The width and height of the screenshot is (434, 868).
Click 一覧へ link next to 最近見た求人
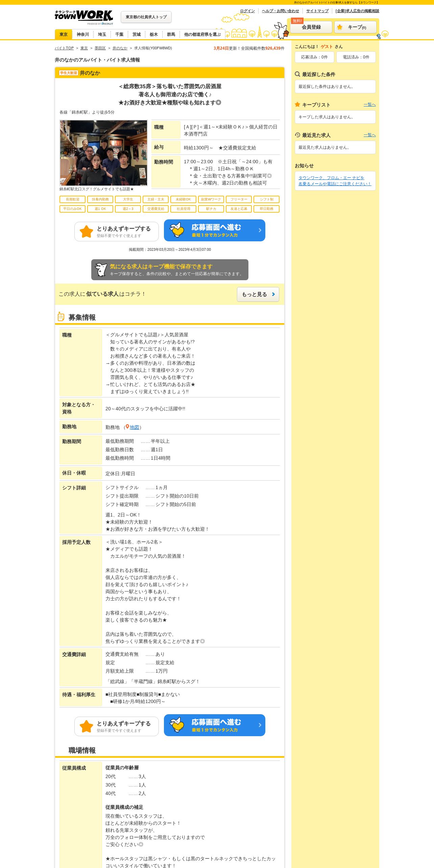pos(370,135)
